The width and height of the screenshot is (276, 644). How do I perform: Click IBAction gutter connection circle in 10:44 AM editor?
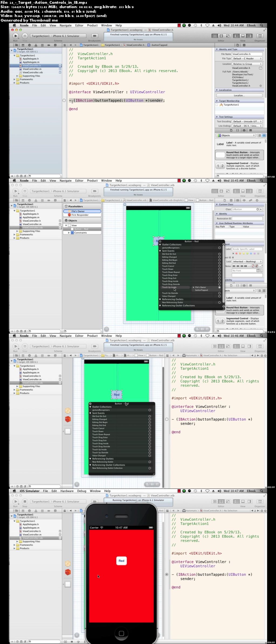pyautogui.click(x=64, y=100)
